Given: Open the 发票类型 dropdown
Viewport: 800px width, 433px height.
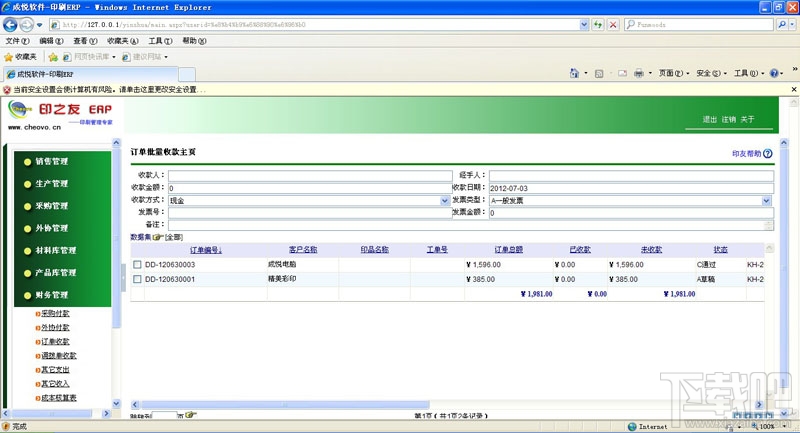Looking at the screenshot, I should point(766,201).
